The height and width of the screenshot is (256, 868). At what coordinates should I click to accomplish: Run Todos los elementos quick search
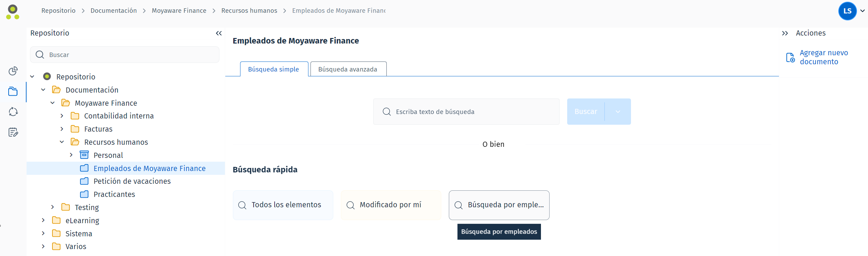[283, 205]
